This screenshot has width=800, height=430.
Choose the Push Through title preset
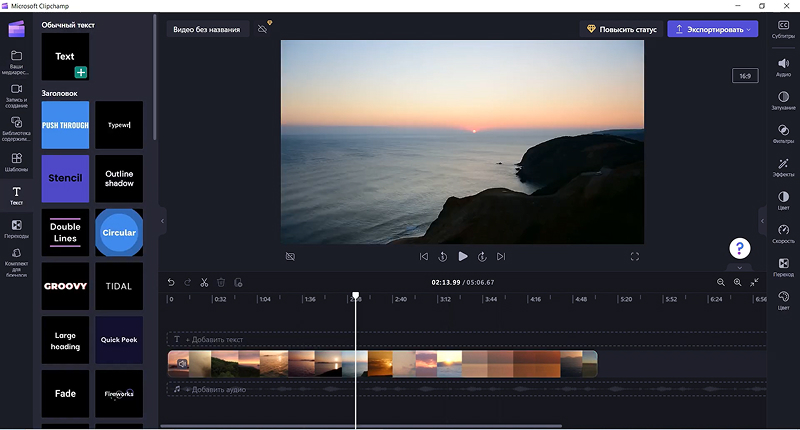coord(65,125)
